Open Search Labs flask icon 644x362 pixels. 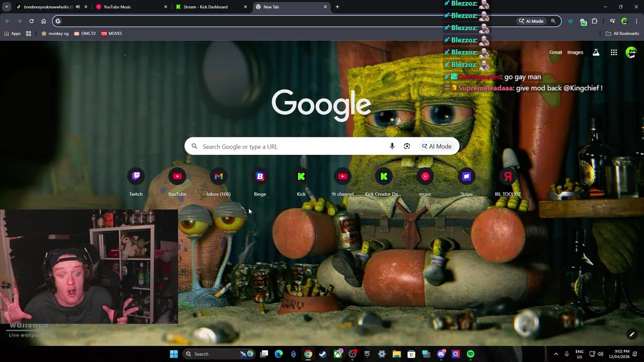(596, 52)
